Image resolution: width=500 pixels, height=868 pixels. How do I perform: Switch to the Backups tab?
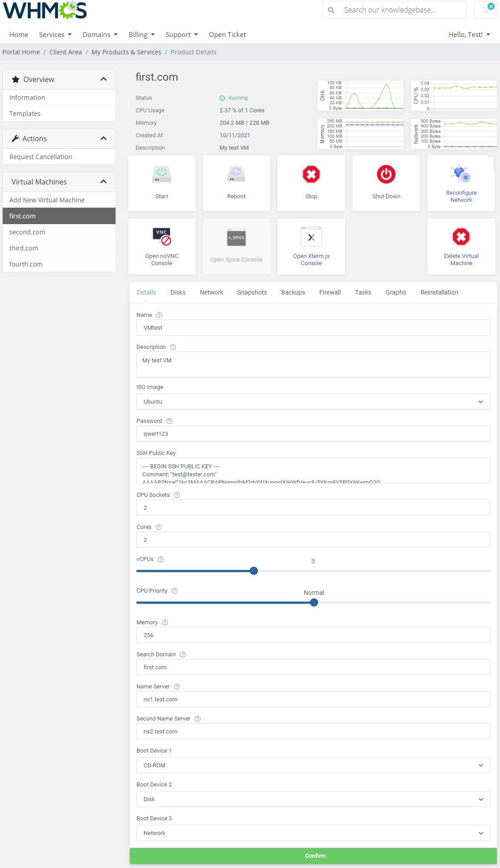(x=293, y=292)
